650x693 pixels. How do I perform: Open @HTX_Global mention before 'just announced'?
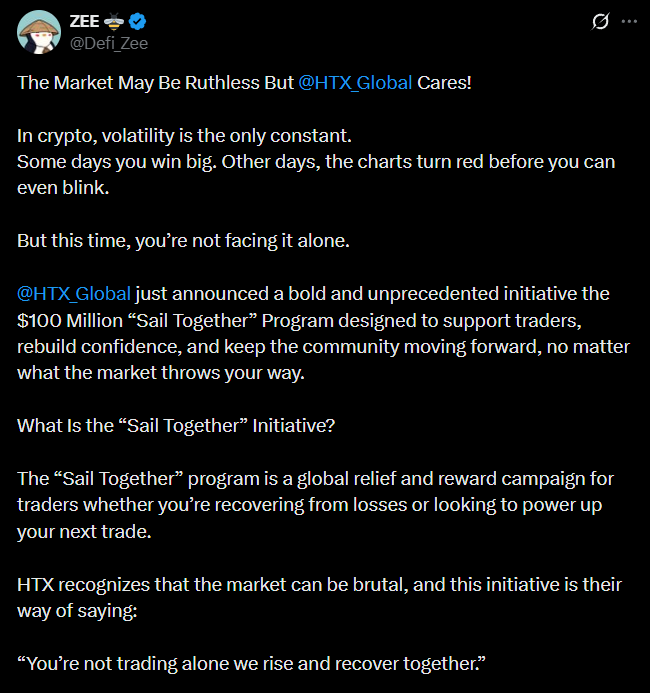pos(74,294)
